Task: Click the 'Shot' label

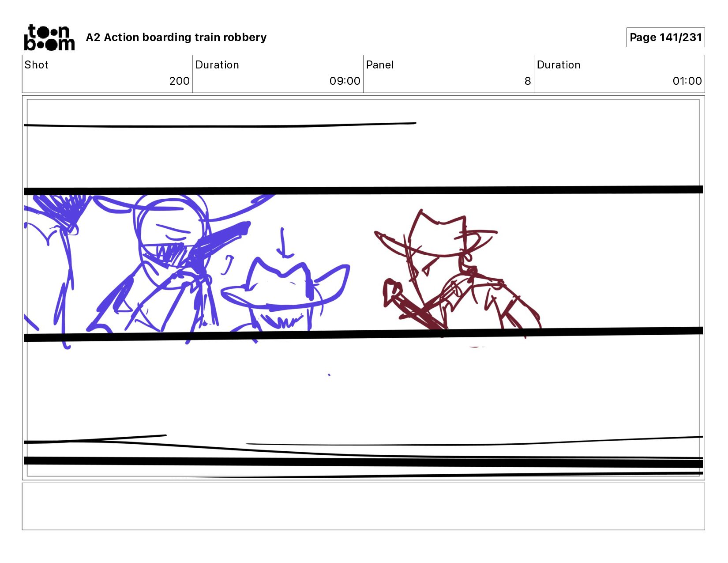Action: coord(36,65)
